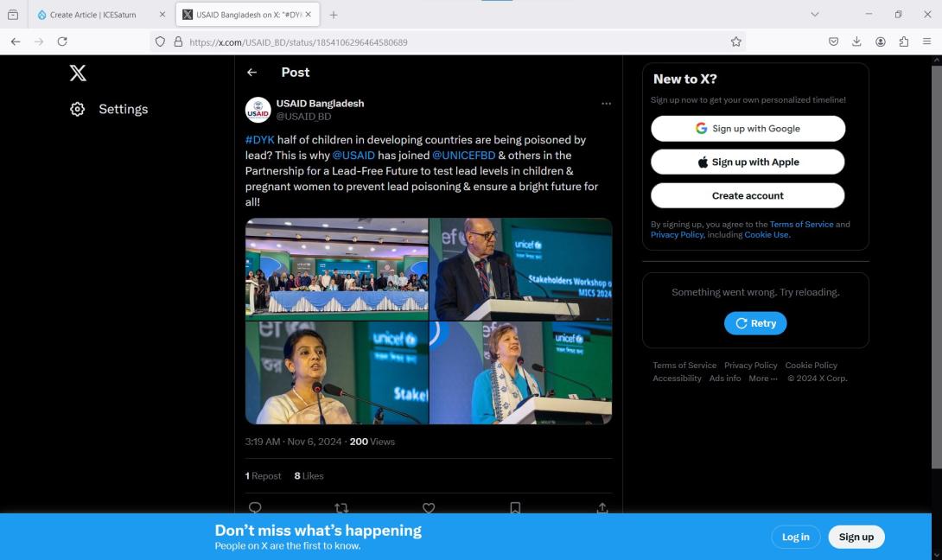
Task: Open Settings via gear icon
Action: point(78,109)
